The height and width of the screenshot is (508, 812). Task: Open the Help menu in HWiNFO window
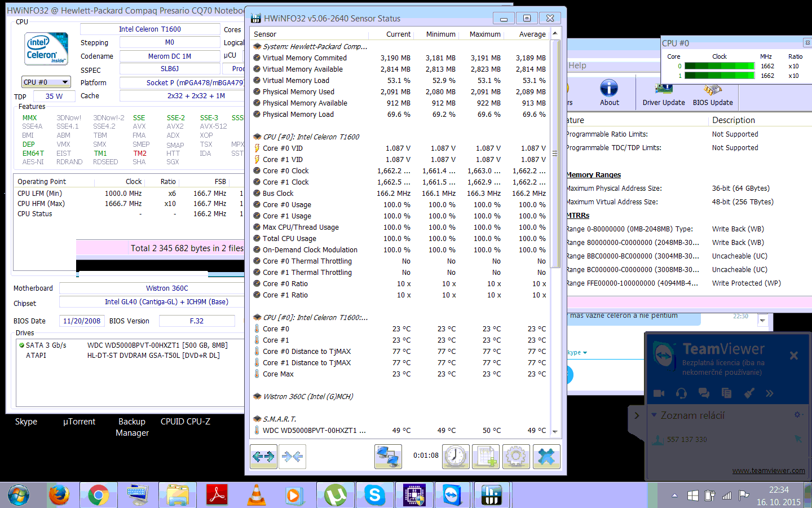coord(577,65)
